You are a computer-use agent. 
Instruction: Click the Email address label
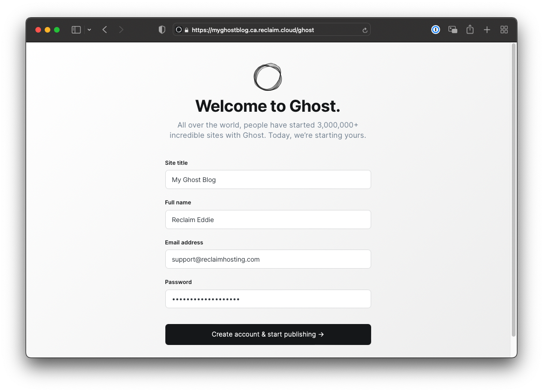pyautogui.click(x=184, y=243)
